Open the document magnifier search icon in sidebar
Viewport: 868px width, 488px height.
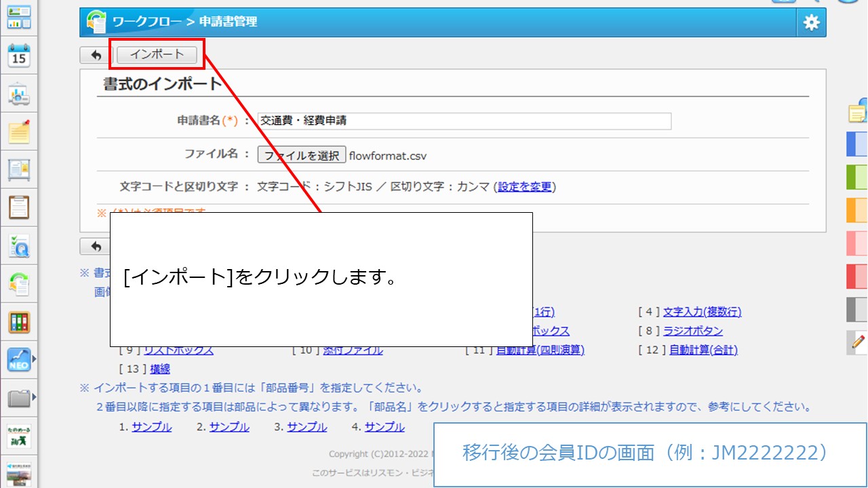pos(19,246)
